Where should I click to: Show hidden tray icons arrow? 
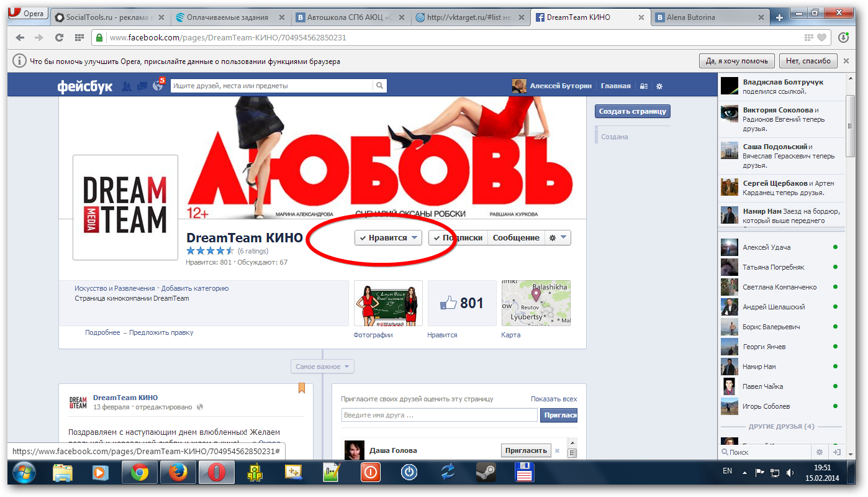click(x=745, y=473)
